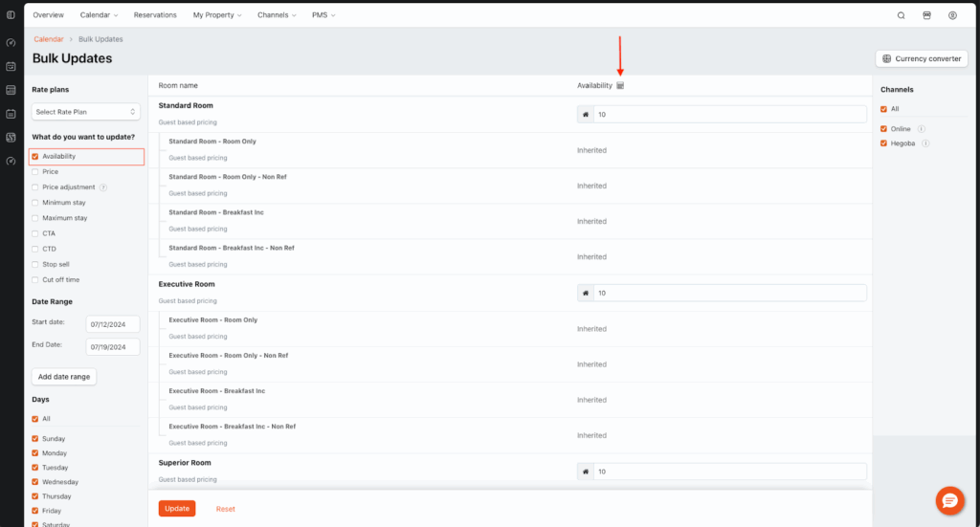Open the search icon in top bar
980x527 pixels.
pyautogui.click(x=901, y=15)
